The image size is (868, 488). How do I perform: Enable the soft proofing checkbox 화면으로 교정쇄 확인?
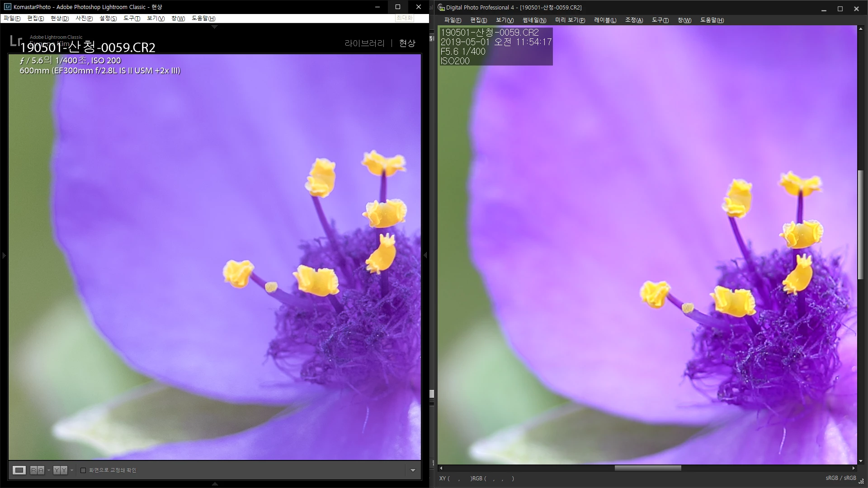(x=83, y=470)
